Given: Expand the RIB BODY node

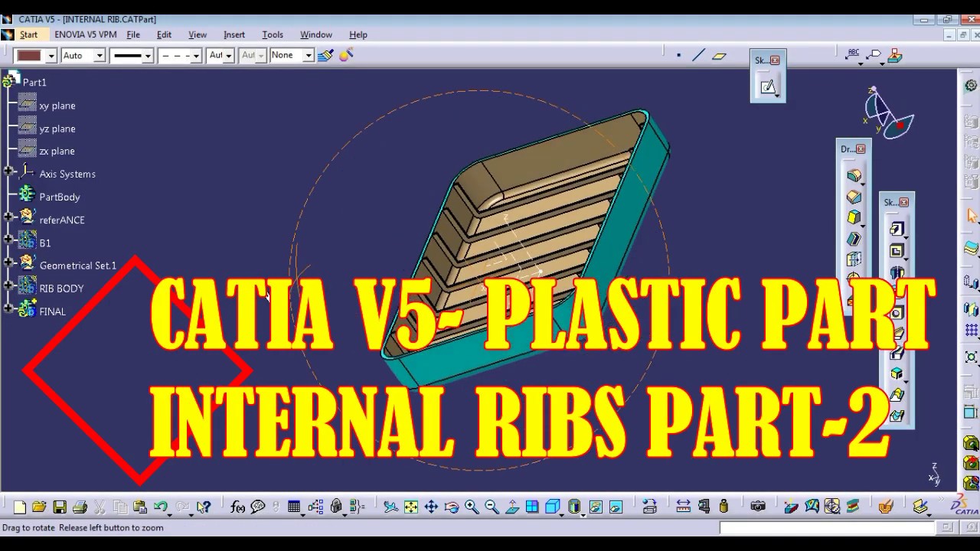Looking at the screenshot, I should (x=8, y=286).
